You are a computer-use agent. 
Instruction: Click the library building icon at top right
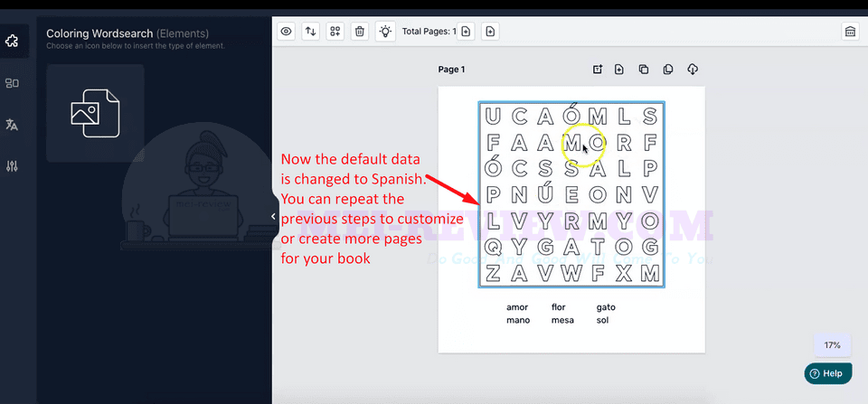click(x=850, y=32)
